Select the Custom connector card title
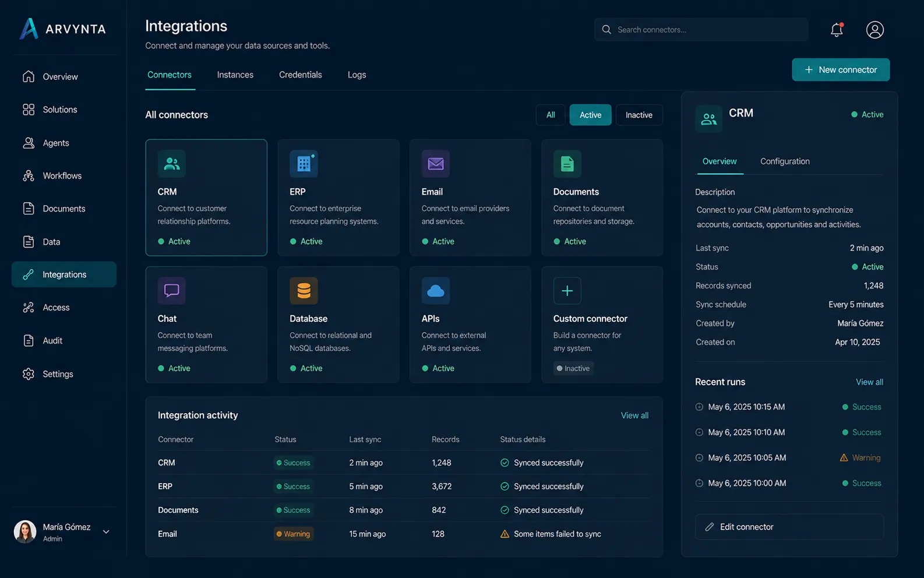This screenshot has width=924, height=578. pyautogui.click(x=590, y=319)
